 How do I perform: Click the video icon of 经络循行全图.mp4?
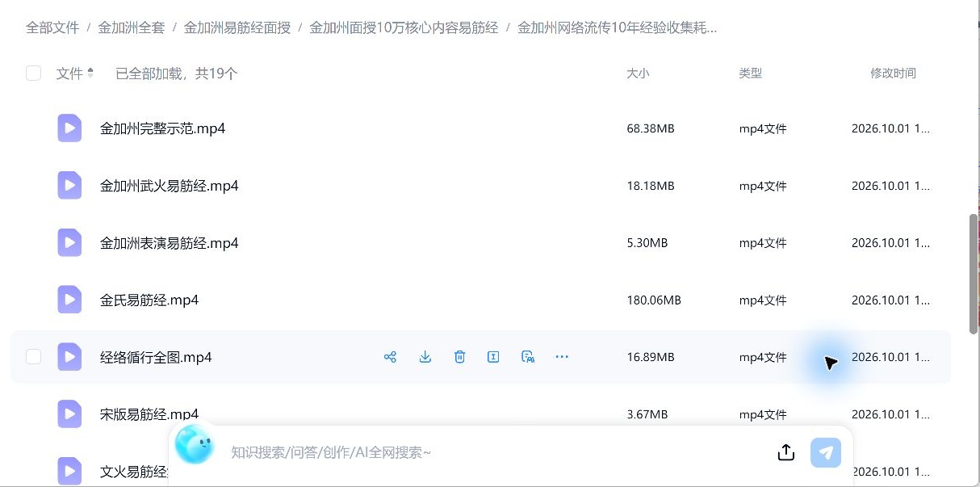pyautogui.click(x=69, y=357)
